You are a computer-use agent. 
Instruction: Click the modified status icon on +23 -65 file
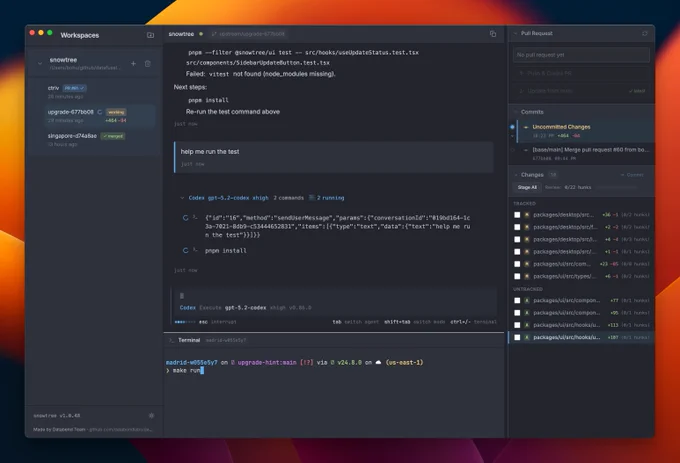tap(527, 264)
